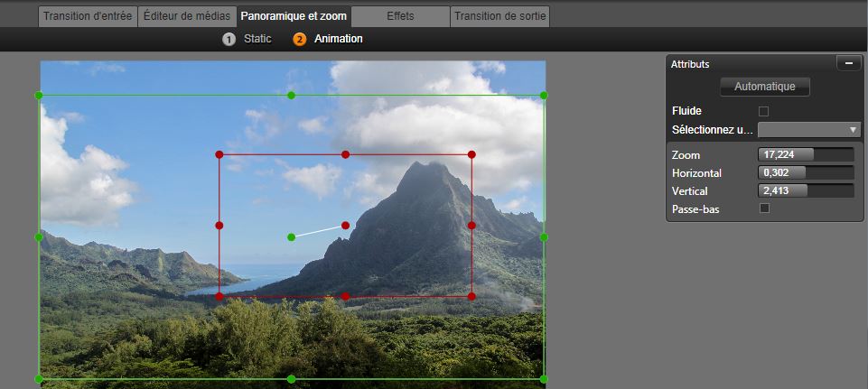Select the red frame top-right corner handle
868x389 pixels.
471,154
